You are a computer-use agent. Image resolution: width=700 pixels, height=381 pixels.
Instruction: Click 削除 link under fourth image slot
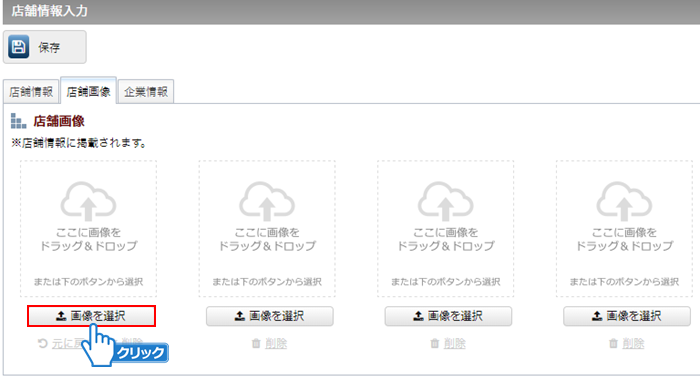(633, 343)
